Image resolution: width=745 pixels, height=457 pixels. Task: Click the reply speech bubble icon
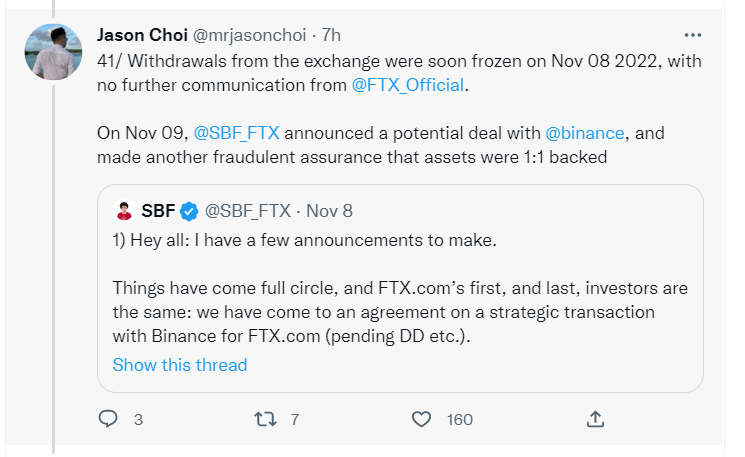pyautogui.click(x=108, y=419)
